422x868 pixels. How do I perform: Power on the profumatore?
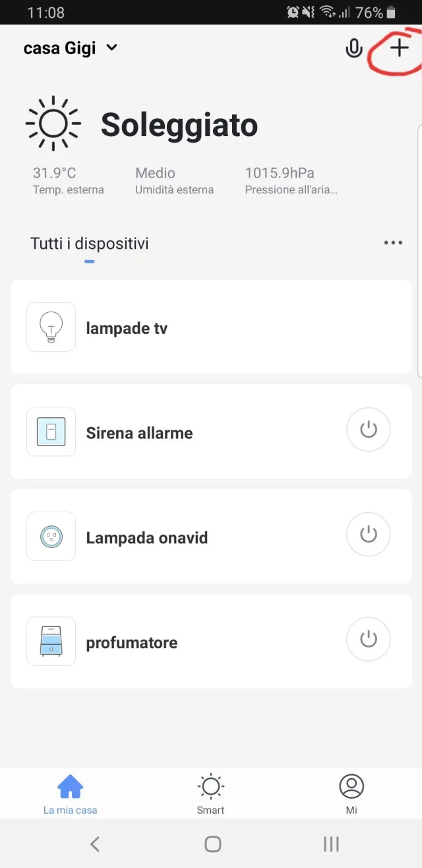coord(368,639)
